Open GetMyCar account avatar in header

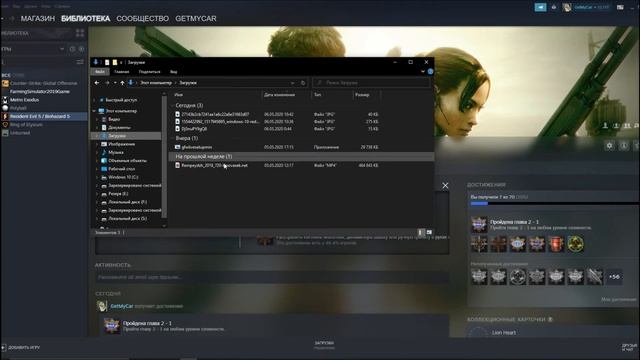[567, 7]
